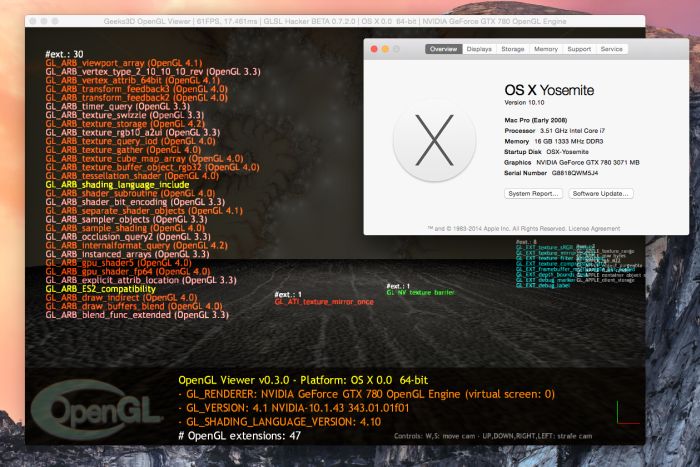This screenshot has height=467, width=700.
Task: Click GL_ARB_instanced_arrays line
Action: (x=127, y=254)
